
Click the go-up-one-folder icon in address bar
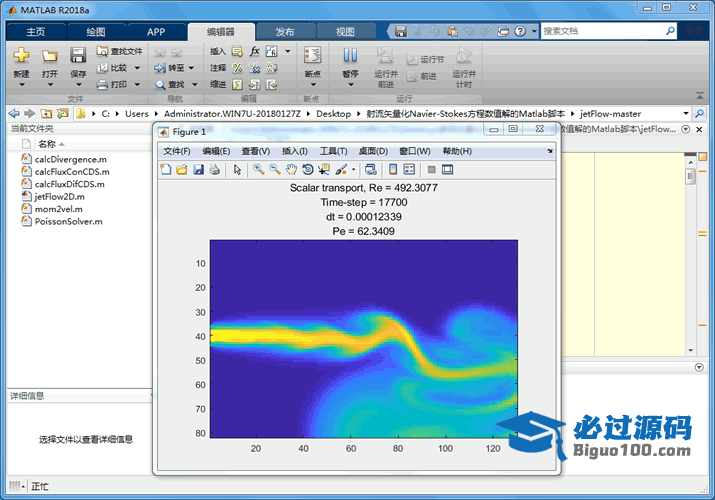coord(46,113)
